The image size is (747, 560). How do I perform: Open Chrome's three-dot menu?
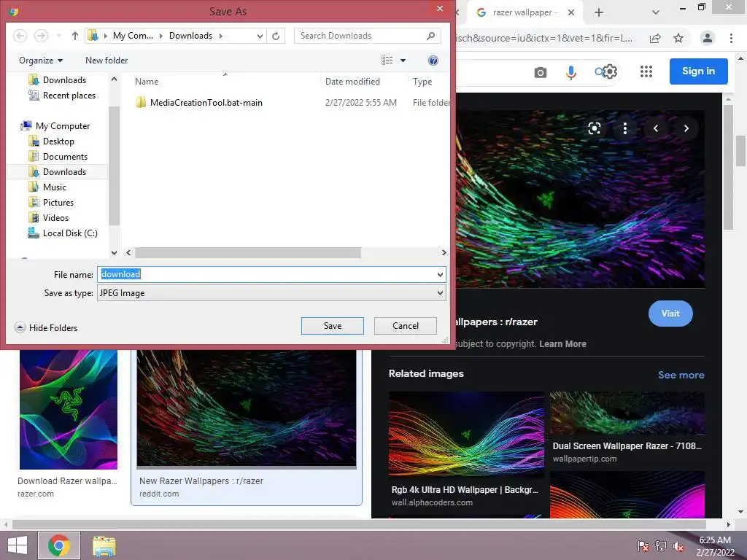[731, 38]
